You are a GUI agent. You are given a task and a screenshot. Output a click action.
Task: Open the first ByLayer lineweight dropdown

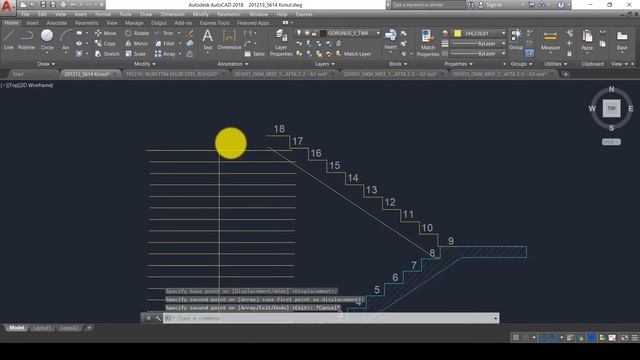click(x=479, y=43)
